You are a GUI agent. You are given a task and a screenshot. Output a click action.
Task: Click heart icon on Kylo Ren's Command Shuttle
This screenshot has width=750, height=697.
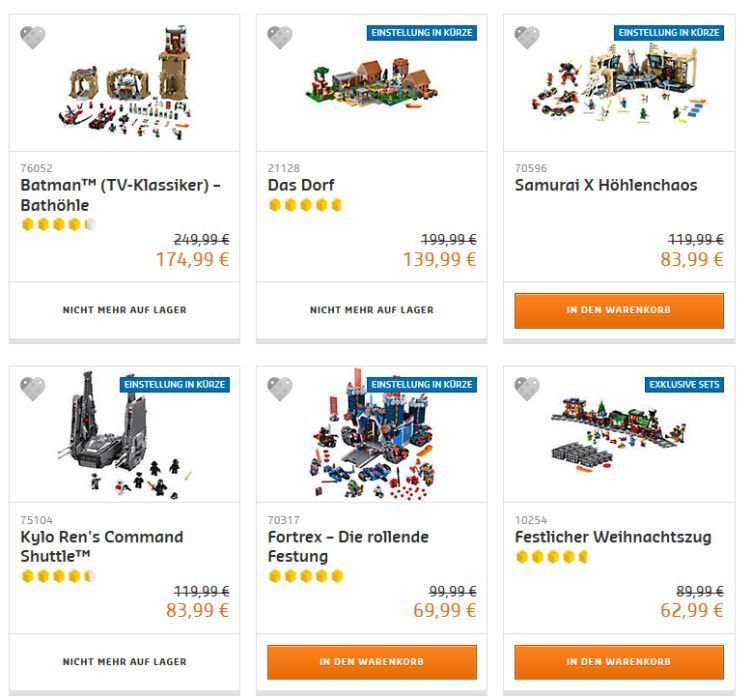[x=33, y=389]
